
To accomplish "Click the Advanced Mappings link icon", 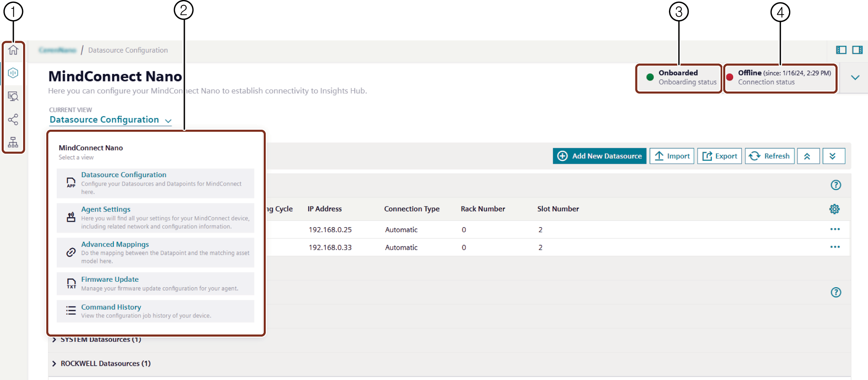I will [x=71, y=252].
